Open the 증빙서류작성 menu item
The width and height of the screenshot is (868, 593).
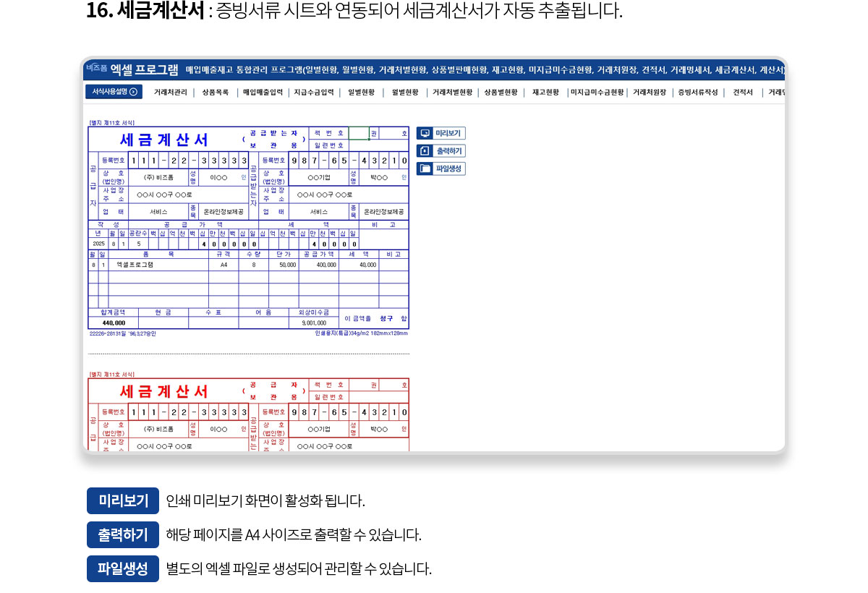tap(698, 93)
